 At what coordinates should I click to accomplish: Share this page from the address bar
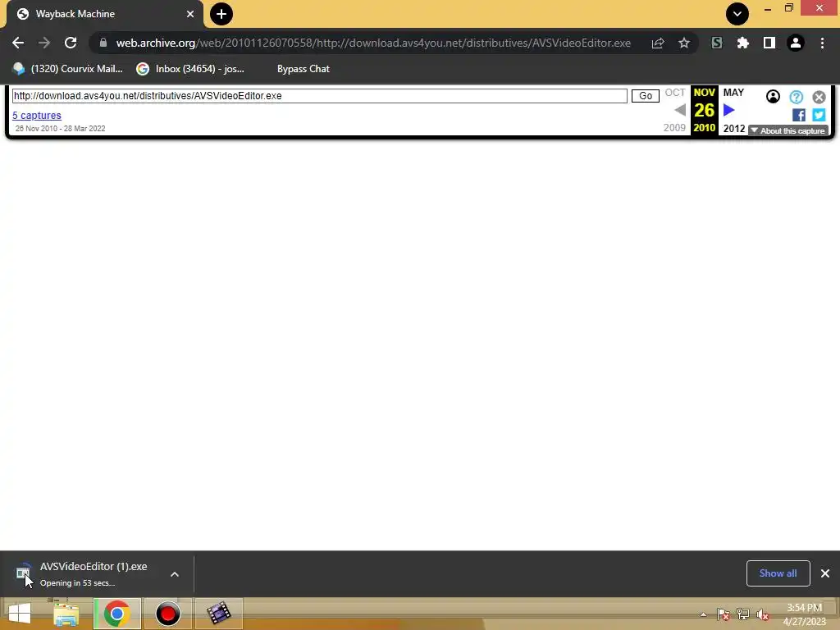tap(658, 43)
